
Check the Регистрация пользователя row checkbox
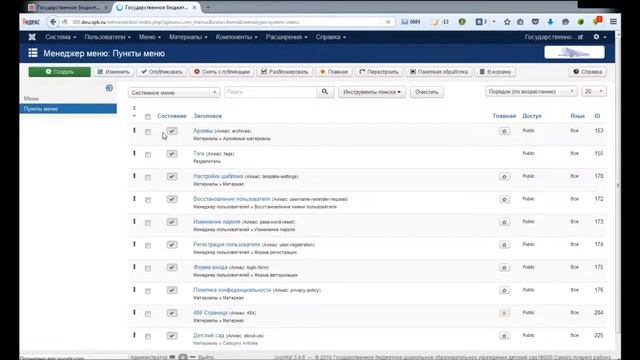coord(148,246)
